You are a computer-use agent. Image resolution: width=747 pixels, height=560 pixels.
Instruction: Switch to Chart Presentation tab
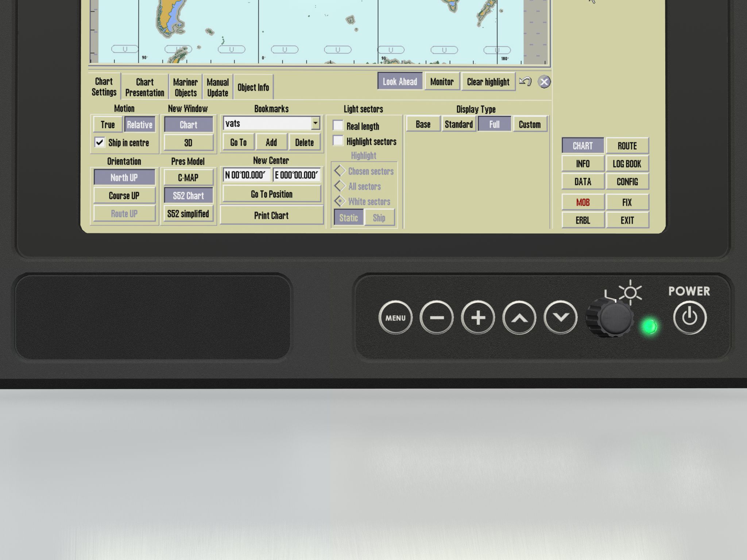(144, 87)
